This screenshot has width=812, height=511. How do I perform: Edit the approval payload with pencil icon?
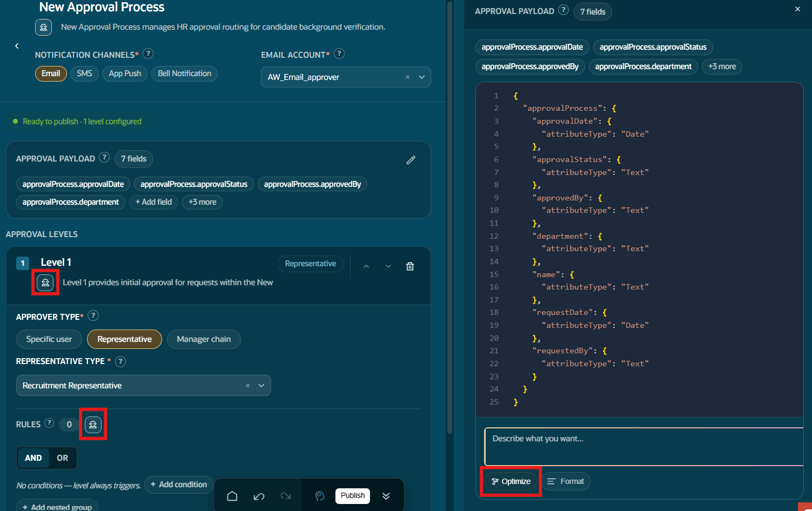click(411, 160)
